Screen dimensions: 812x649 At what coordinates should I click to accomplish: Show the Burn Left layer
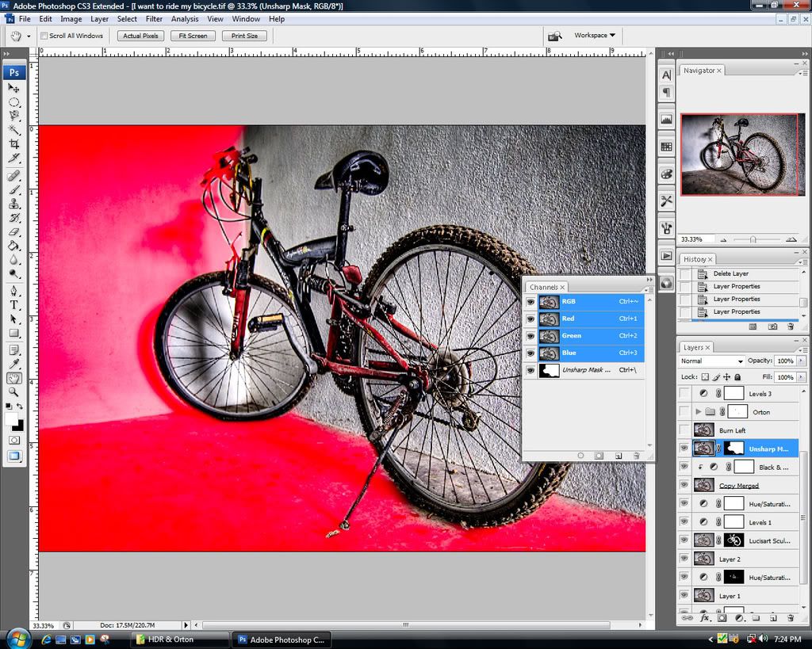click(x=684, y=430)
